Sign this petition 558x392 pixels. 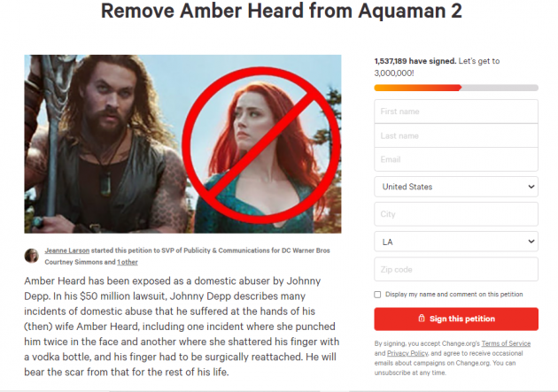456,319
